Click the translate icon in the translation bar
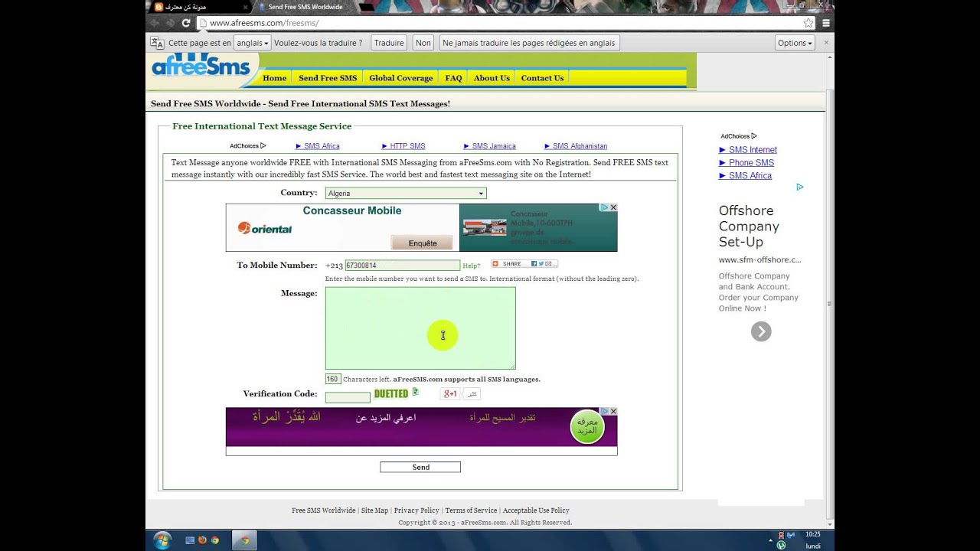This screenshot has width=980, height=551. point(157,43)
